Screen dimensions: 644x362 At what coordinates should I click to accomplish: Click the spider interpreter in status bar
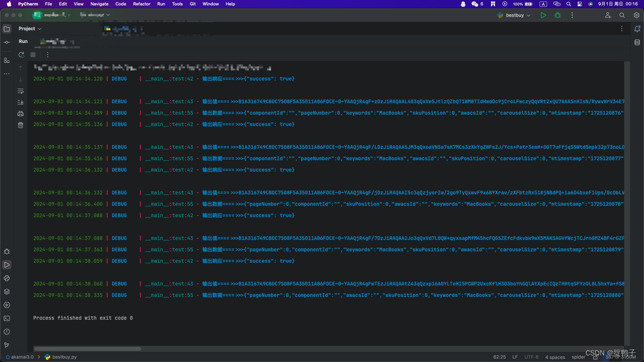[579, 357]
